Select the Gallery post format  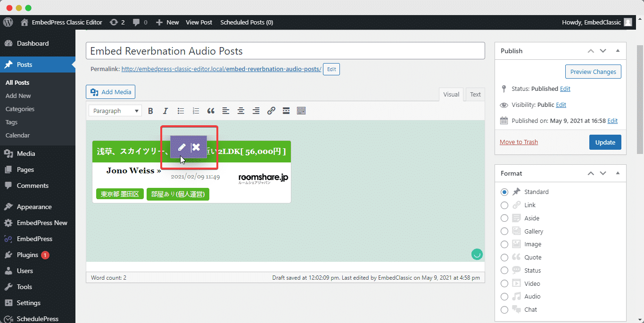[x=504, y=231]
